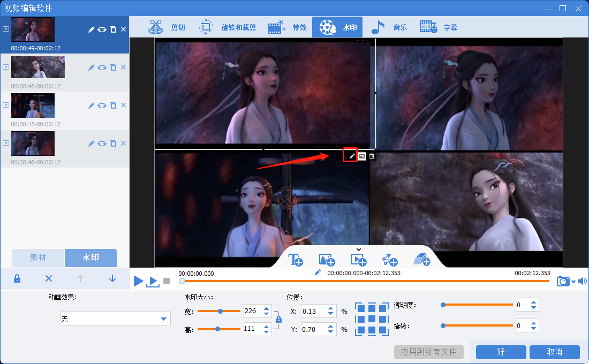Remove clip 00:00:48-00:02:12
Image resolution: width=589 pixels, height=364 pixels.
[123, 143]
